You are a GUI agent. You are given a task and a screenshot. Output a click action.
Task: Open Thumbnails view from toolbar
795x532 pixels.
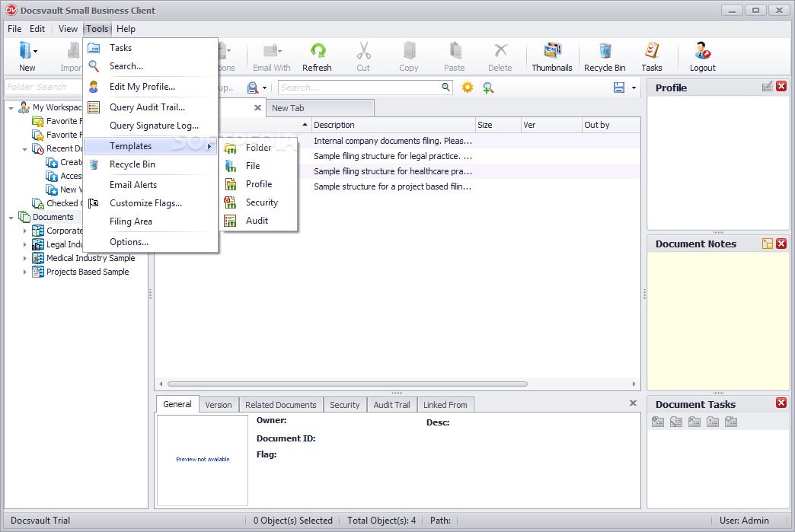point(552,56)
